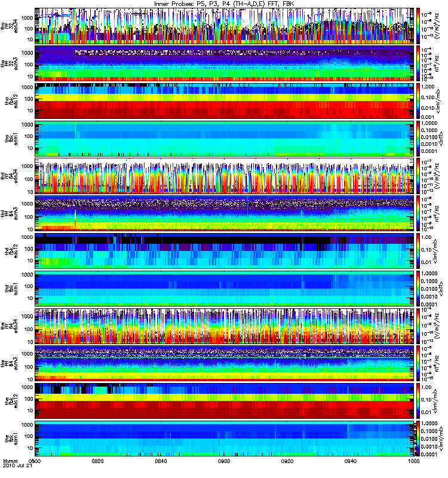Click the color bar of thd fbk scm1 panel
The width and height of the screenshot is (448, 478).
point(418,289)
